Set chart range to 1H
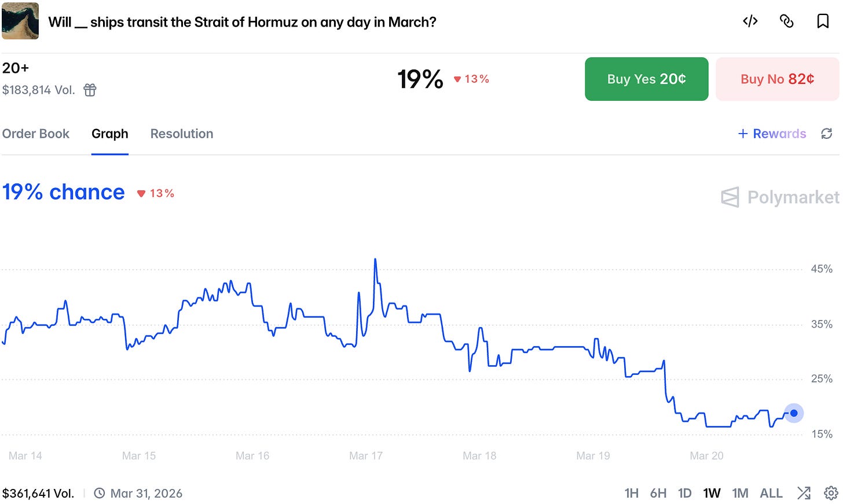This screenshot has height=504, width=843. tap(632, 493)
